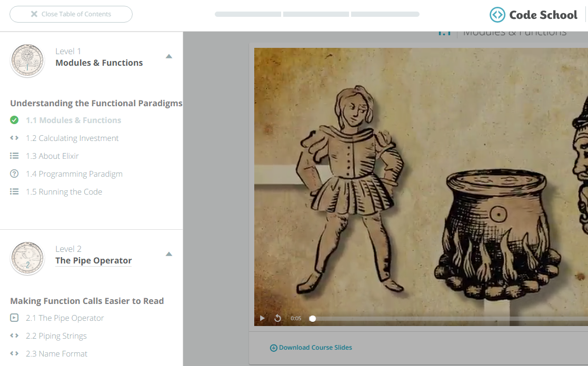The width and height of the screenshot is (588, 366).
Task: Click the code brackets icon beside Calculating Investment
Action: tap(14, 138)
